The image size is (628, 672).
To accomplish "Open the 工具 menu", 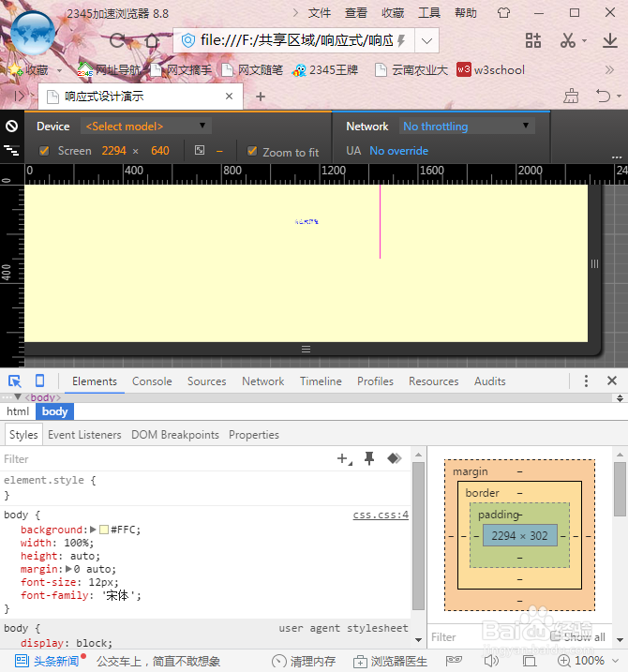I will [429, 13].
